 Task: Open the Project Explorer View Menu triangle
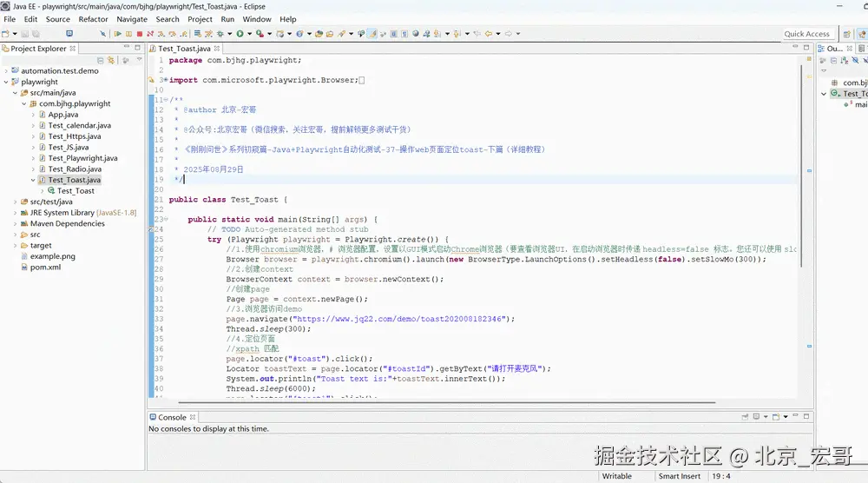tap(139, 59)
